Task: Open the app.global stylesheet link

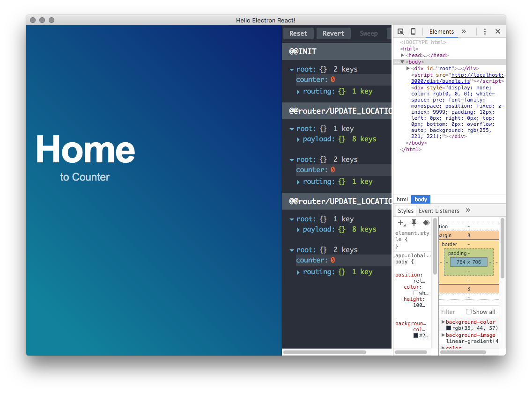Action: [413, 255]
